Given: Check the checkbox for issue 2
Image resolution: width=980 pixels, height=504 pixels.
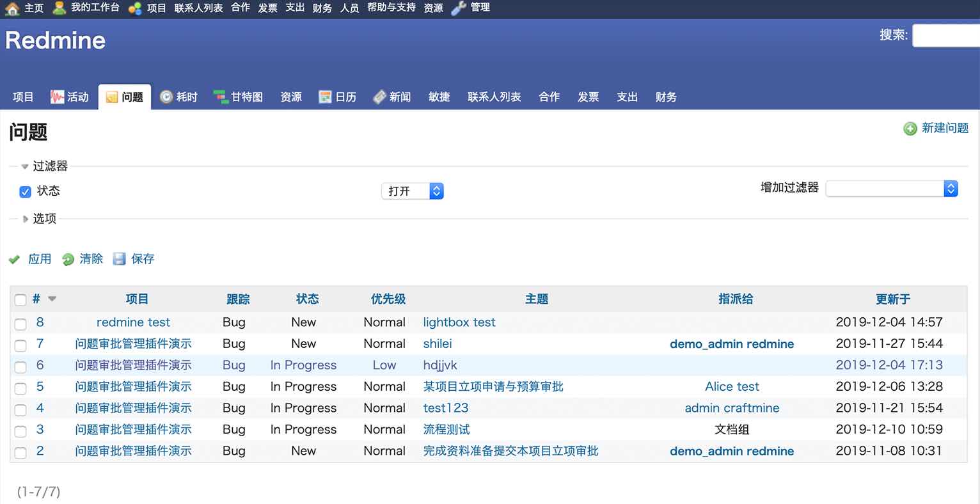Looking at the screenshot, I should (20, 452).
